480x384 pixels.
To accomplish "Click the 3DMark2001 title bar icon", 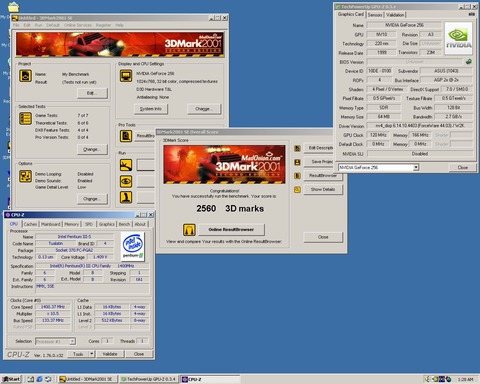I will pyautogui.click(x=15, y=18).
